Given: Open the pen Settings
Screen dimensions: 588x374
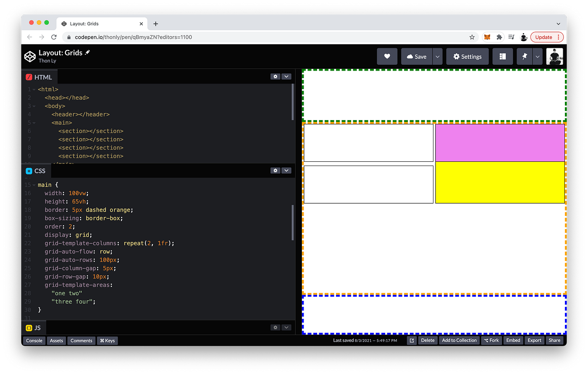Looking at the screenshot, I should (x=467, y=56).
